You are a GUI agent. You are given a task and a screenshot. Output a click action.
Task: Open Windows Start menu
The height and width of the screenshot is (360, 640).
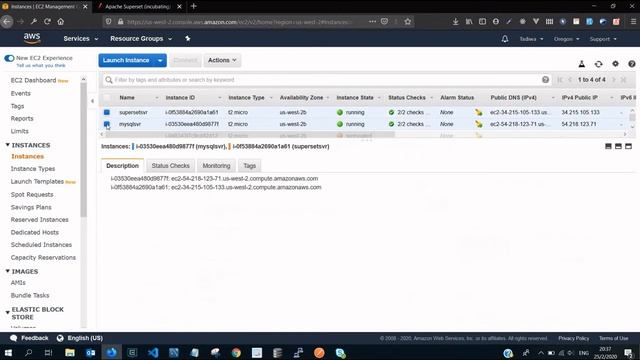coord(8,353)
